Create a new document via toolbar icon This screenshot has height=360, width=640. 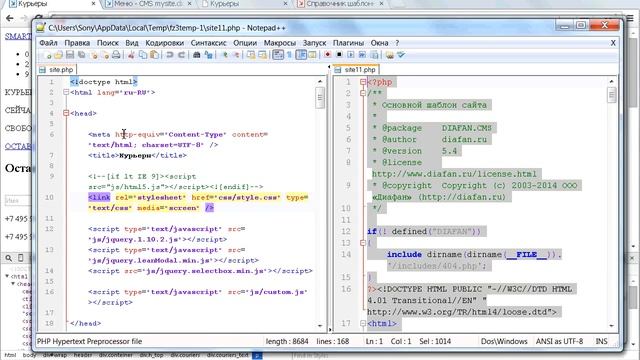tap(47, 55)
